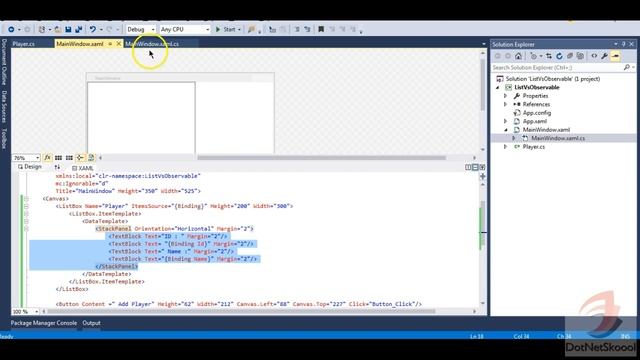The image size is (640, 360).
Task: Select the MainWindow.xaml.cs file in Solution Explorer
Action: click(558, 138)
